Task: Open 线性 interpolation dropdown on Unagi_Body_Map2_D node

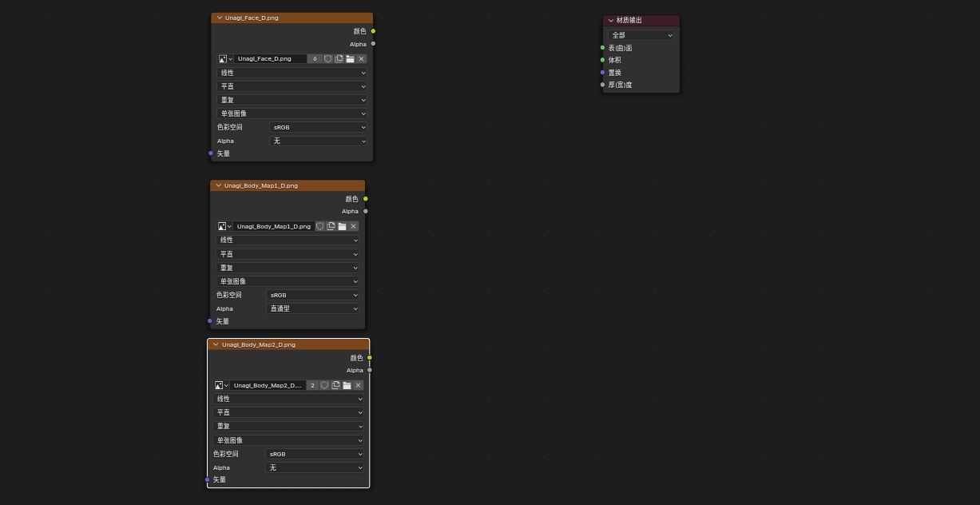Action: coord(288,399)
